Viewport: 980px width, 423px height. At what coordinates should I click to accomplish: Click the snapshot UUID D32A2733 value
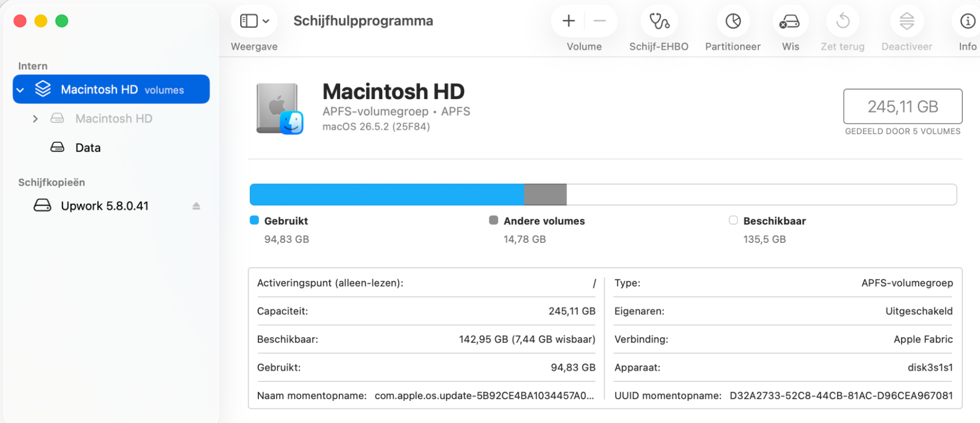point(841,396)
